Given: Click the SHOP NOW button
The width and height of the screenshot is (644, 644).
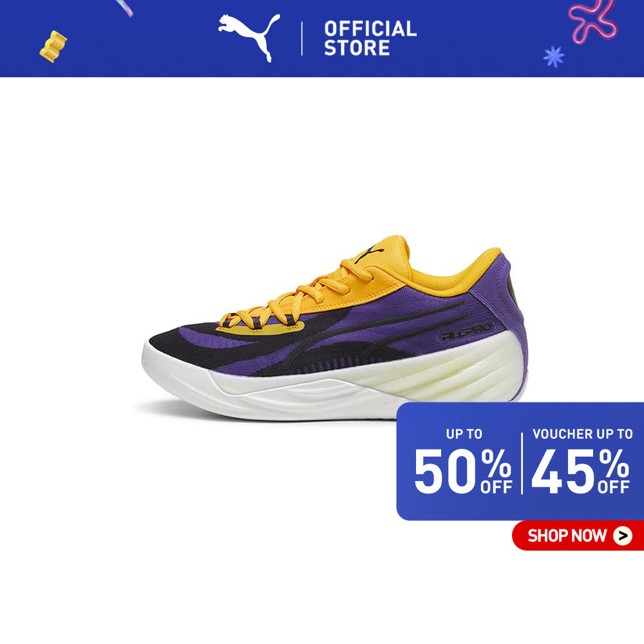Looking at the screenshot, I should (x=578, y=536).
